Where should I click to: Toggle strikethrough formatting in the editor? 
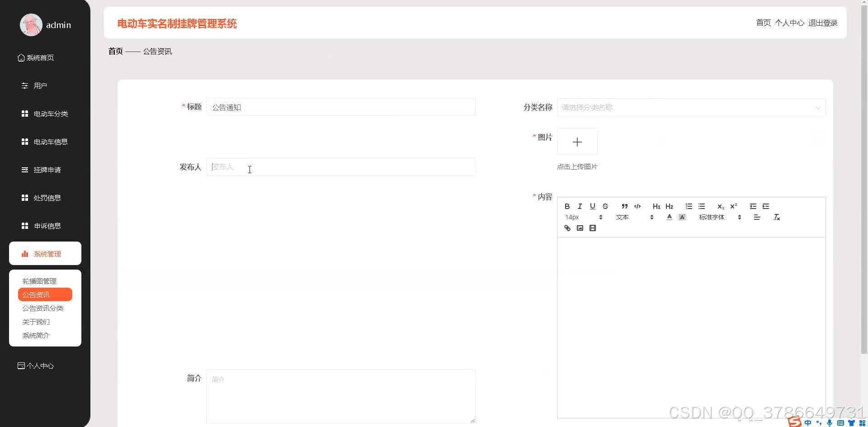pyautogui.click(x=605, y=206)
